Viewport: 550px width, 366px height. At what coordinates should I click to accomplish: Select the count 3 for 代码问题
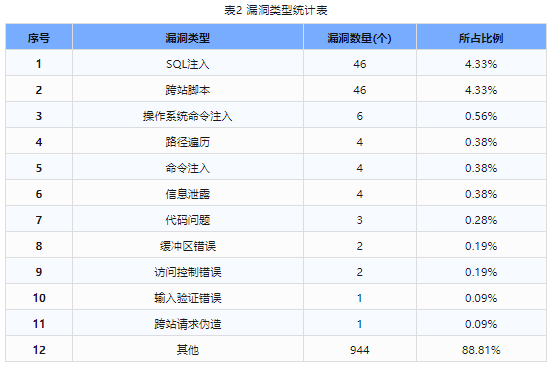pos(360,220)
